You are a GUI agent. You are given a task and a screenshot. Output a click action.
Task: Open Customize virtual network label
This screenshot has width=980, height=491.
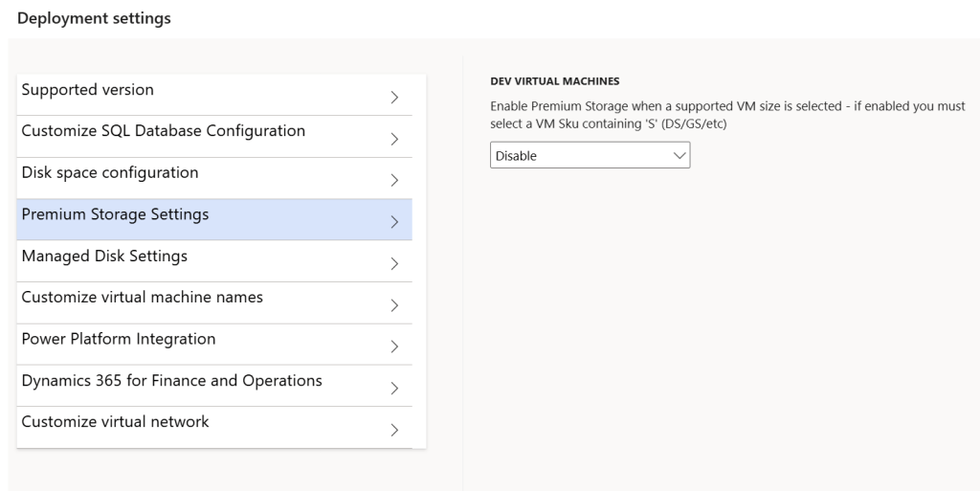[x=115, y=422]
